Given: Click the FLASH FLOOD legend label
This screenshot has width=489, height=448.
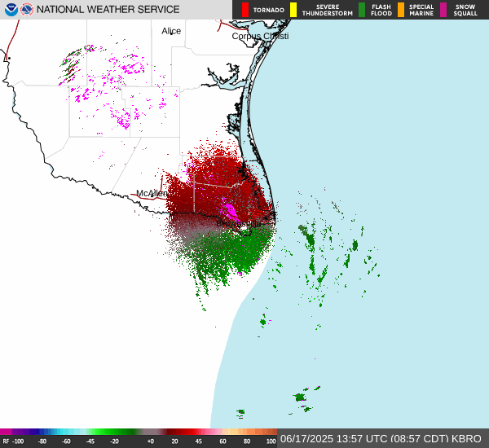Looking at the screenshot, I should [381, 10].
